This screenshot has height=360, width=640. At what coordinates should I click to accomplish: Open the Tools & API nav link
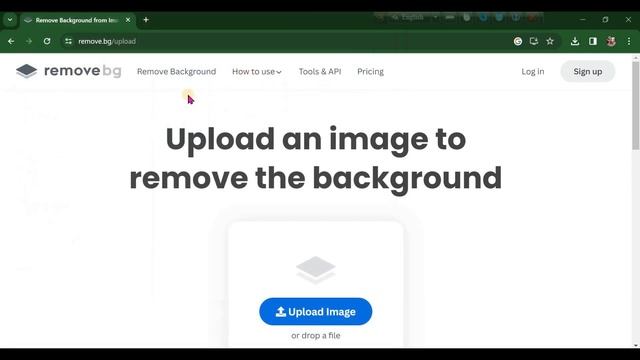point(320,71)
